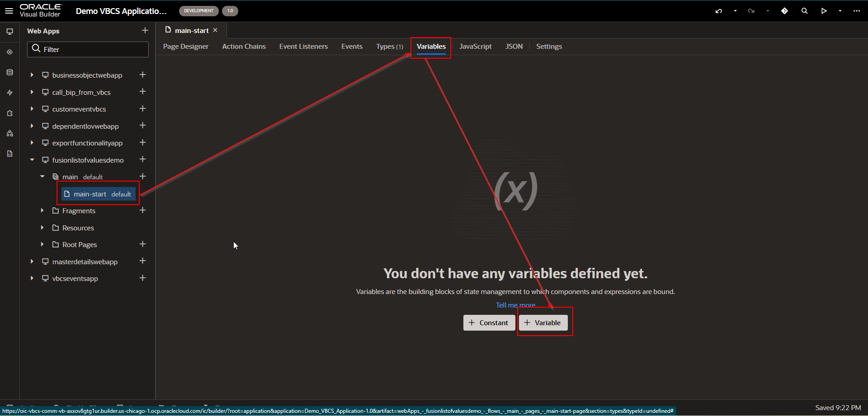Click the + Constant button

[x=489, y=323]
